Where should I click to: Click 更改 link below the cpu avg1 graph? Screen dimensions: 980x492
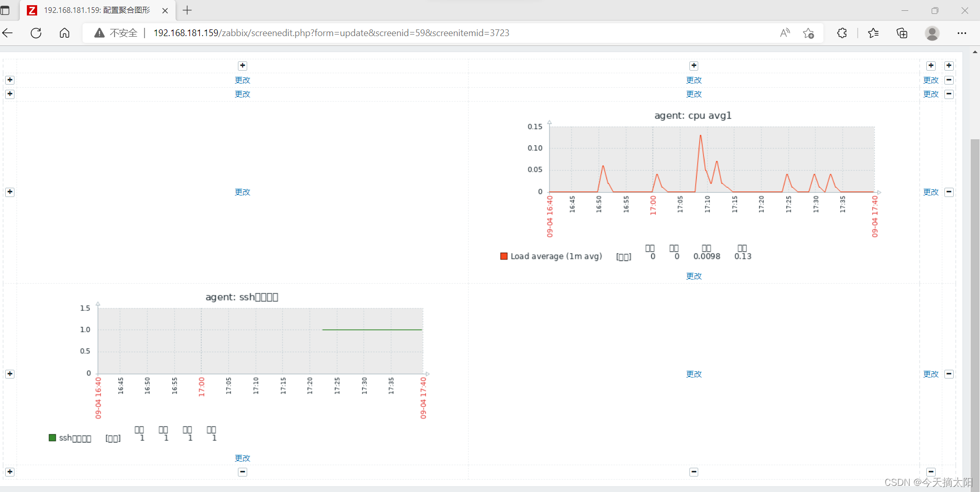[x=694, y=276]
